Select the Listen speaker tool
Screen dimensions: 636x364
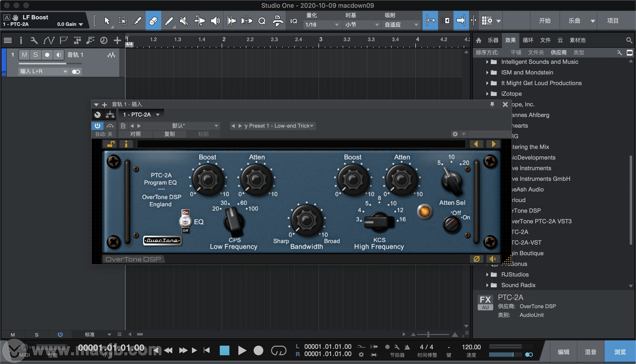(x=215, y=21)
